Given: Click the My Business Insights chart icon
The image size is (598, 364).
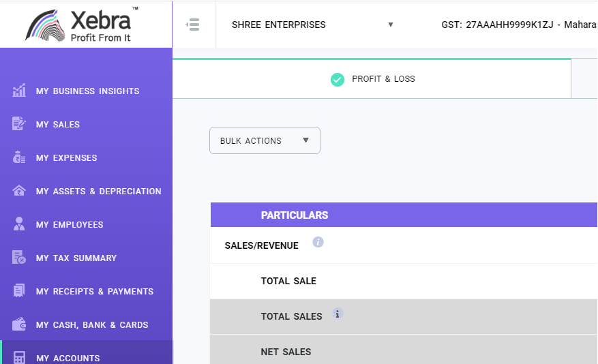Looking at the screenshot, I should coord(19,91).
